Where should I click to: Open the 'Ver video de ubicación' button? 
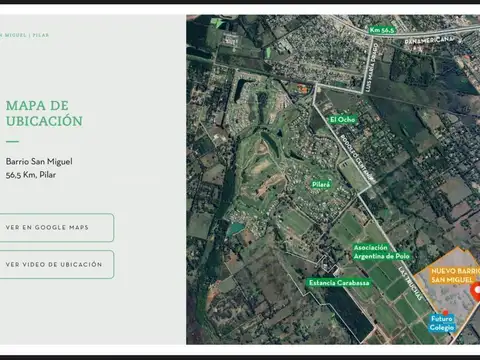[x=57, y=264]
